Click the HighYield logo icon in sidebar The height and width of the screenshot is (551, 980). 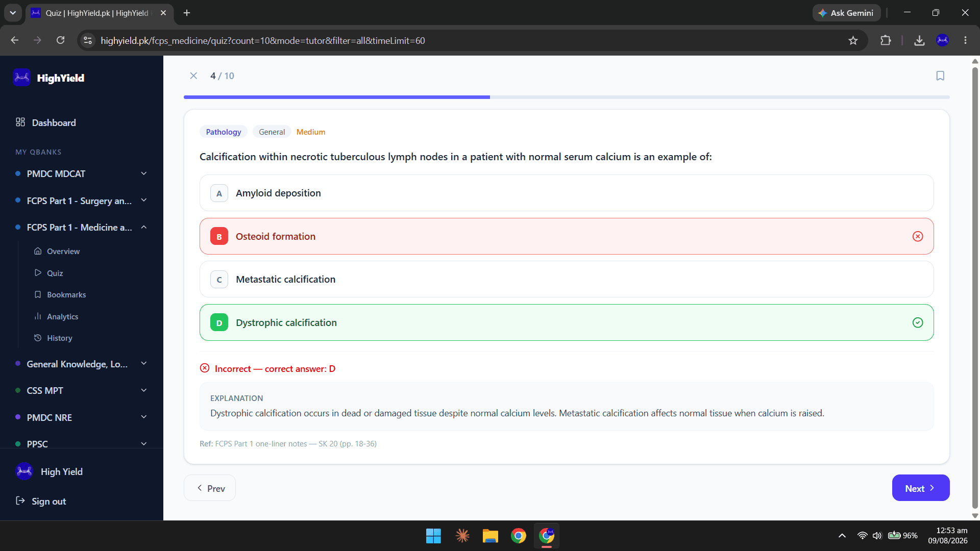tap(21, 78)
